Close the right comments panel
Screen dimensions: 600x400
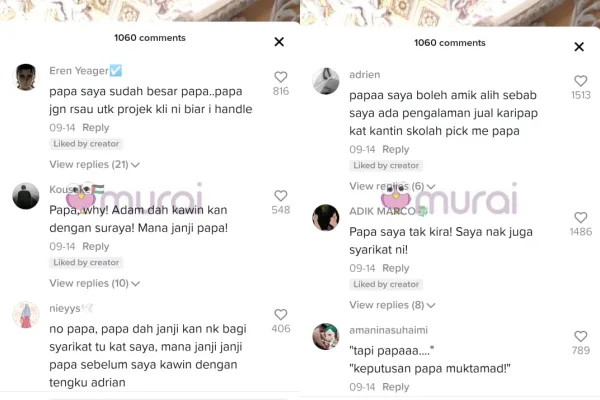579,47
